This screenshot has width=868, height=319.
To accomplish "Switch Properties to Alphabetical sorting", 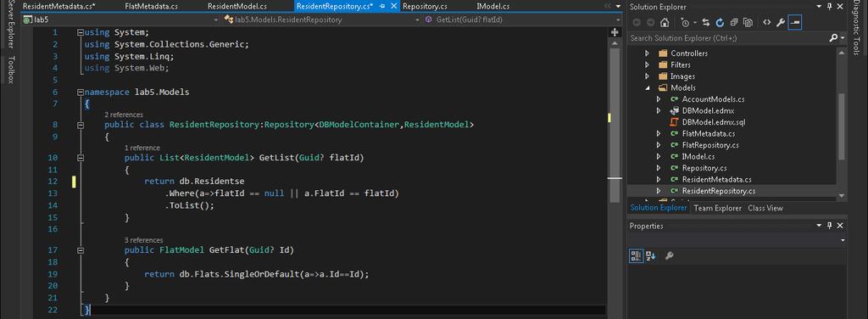I will 651,256.
